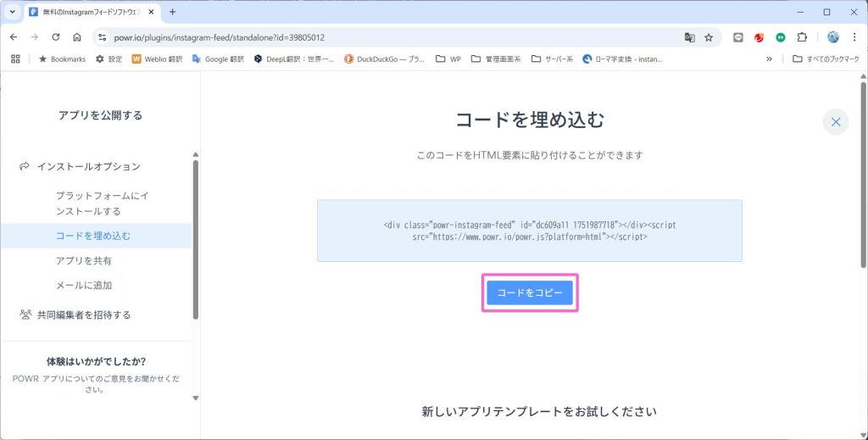Open Google Translate page icon in address bar
Viewport: 868px width, 440px height.
tap(690, 37)
